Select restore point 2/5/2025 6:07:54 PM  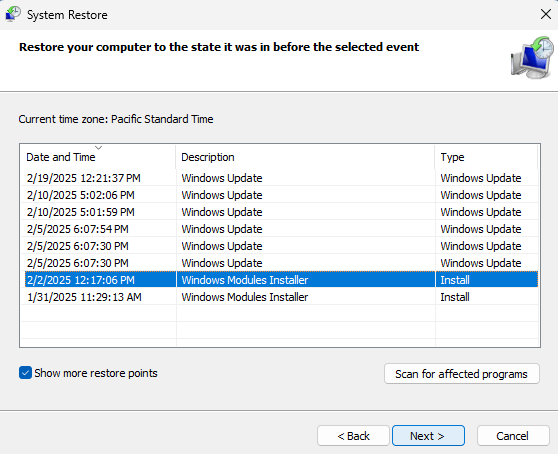[x=279, y=229]
